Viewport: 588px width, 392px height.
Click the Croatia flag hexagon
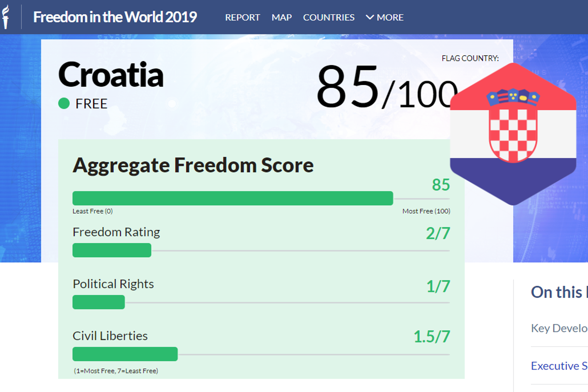point(513,134)
